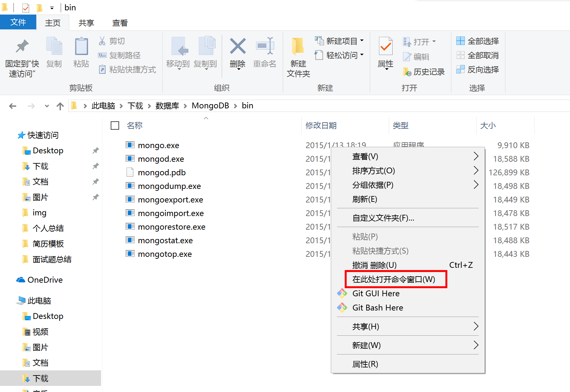Click the Copy icon in ribbon

click(54, 46)
